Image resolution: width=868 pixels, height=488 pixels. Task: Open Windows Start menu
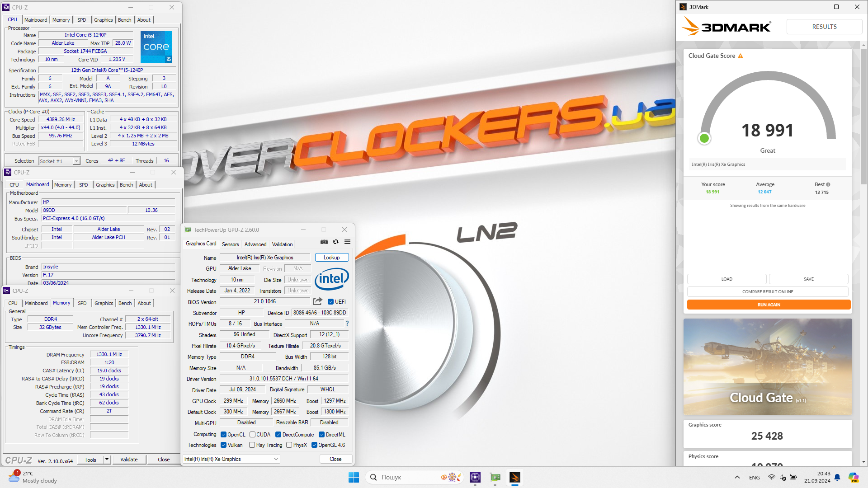[x=354, y=477]
